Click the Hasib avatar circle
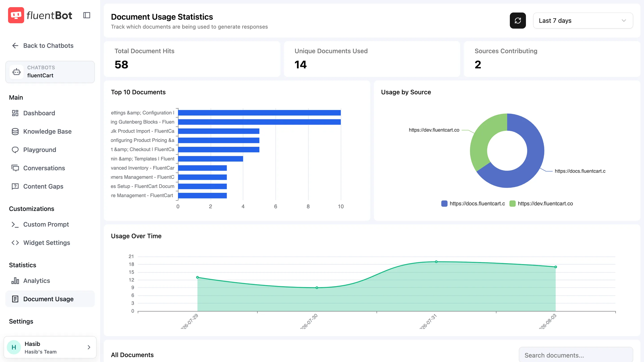 click(14, 347)
